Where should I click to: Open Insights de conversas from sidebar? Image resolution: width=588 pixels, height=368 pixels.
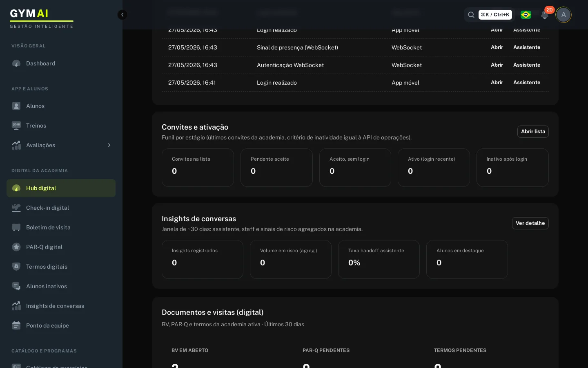pos(61,306)
